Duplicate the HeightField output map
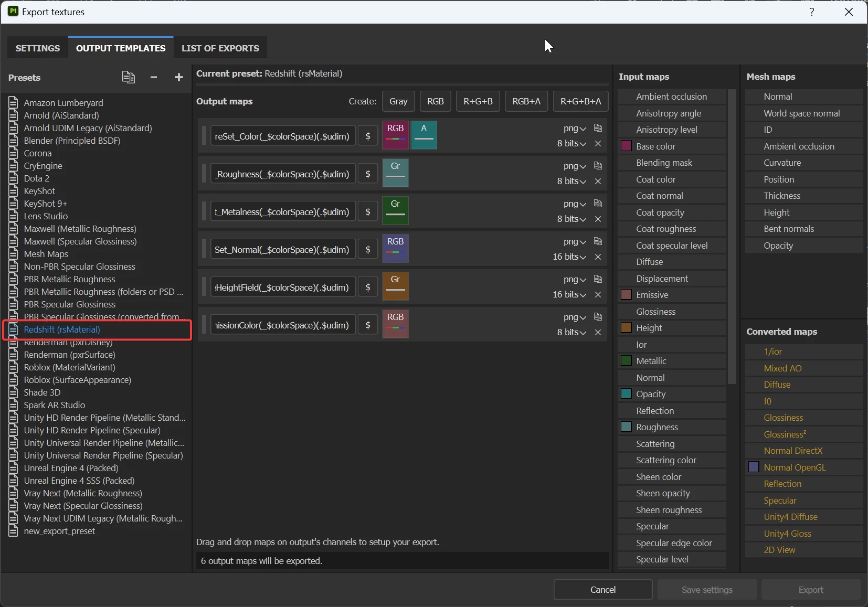Screen dimensions: 868x607 (598, 279)
